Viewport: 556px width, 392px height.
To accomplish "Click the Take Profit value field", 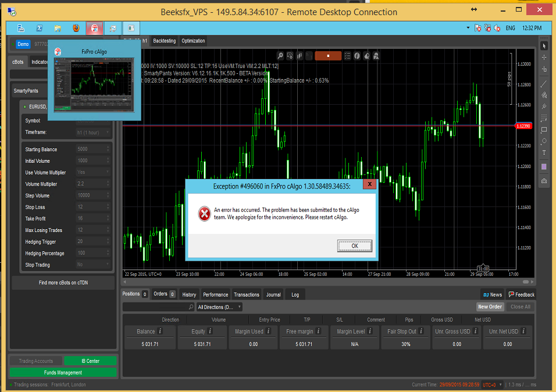I will [93, 219].
